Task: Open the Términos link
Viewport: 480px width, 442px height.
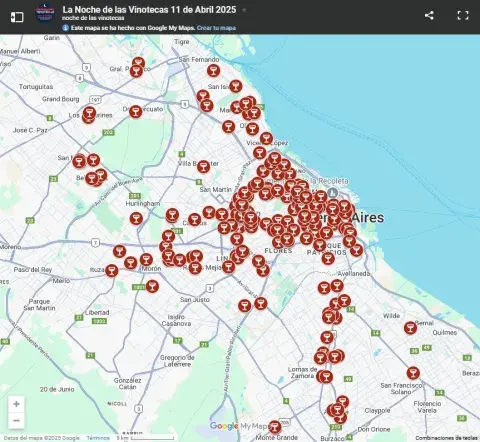Action: [x=98, y=438]
